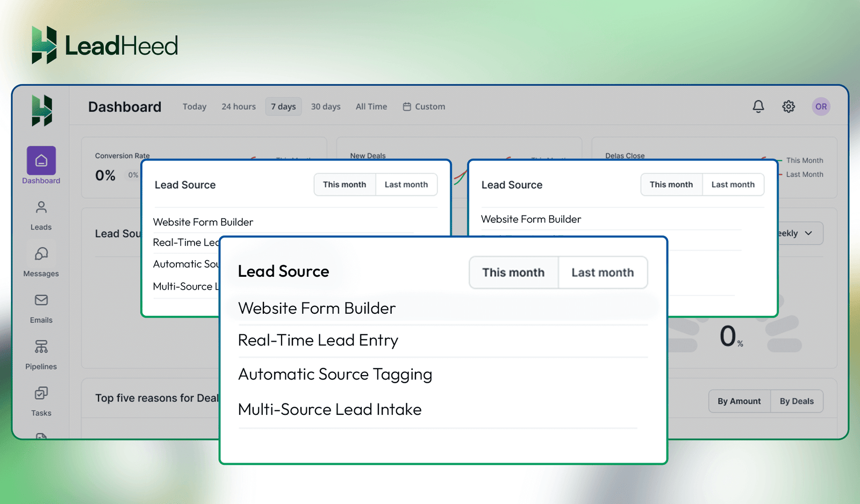Switch the deals chart to By Deals
Image resolution: width=860 pixels, height=504 pixels.
click(x=797, y=401)
